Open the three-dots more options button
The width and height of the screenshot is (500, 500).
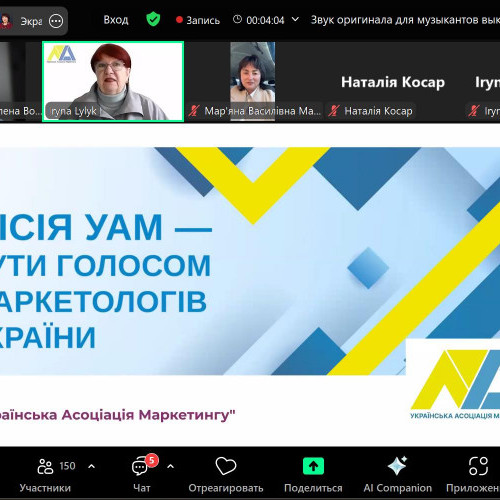[56, 21]
